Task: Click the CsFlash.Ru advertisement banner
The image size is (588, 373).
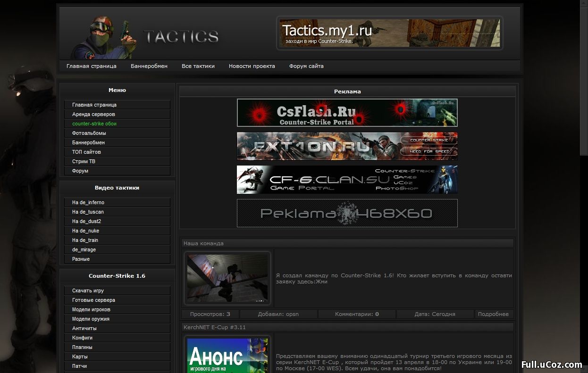Action: point(347,113)
